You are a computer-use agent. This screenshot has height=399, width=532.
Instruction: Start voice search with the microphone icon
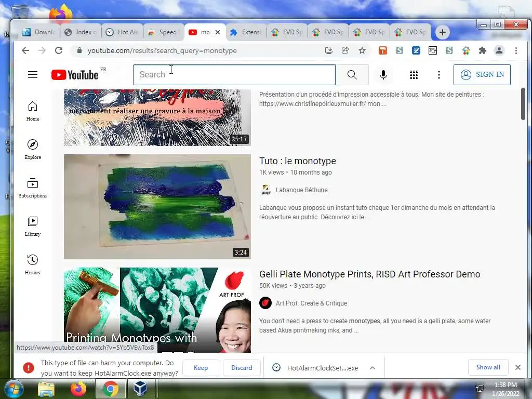coord(383,75)
